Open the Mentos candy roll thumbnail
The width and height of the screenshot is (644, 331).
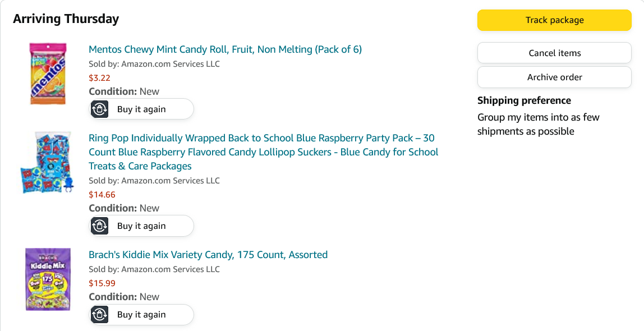(48, 73)
